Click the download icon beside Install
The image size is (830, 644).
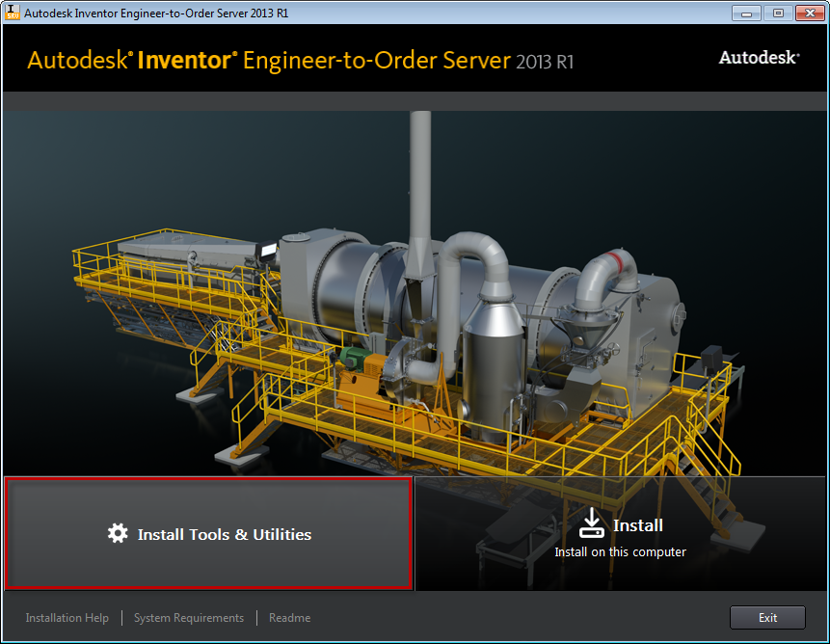click(x=591, y=523)
